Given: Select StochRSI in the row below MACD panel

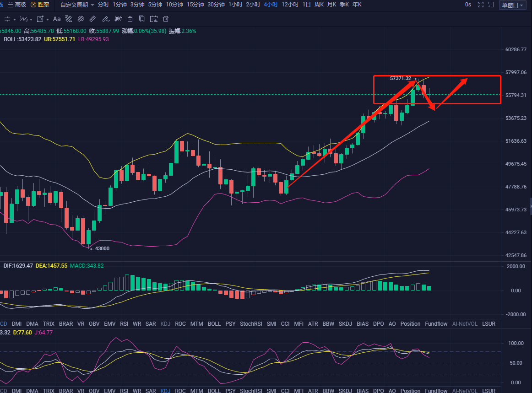Looking at the screenshot, I should click(x=251, y=324).
